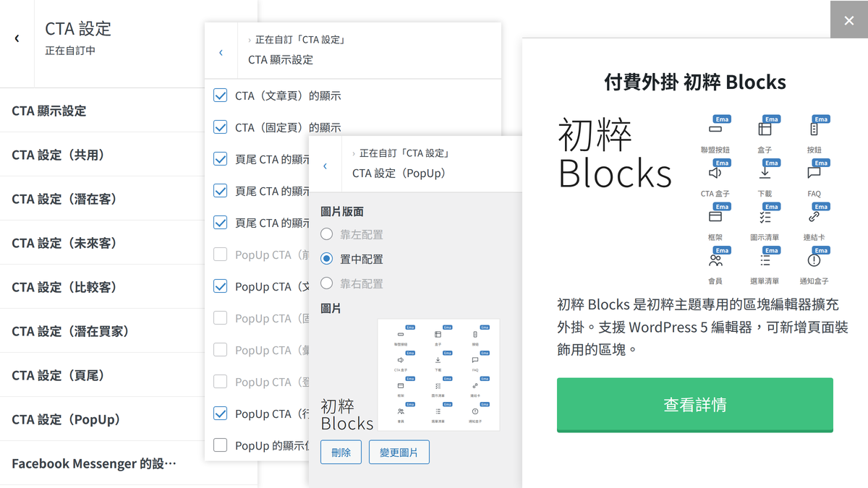The image size is (868, 488).
Task: Click the 通知盒子 alert icon
Action: click(814, 260)
